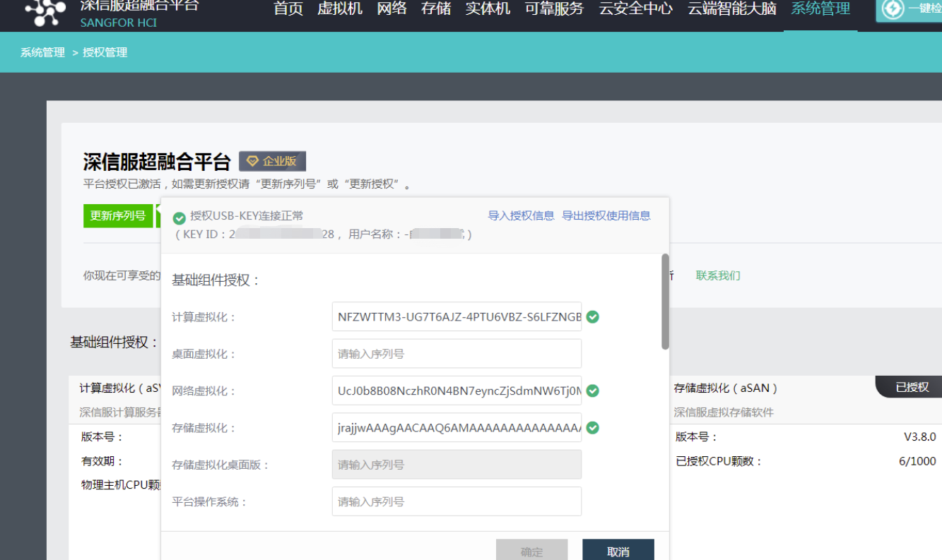Go to 云安全中心 tab
This screenshot has height=560, width=942.
(x=635, y=8)
